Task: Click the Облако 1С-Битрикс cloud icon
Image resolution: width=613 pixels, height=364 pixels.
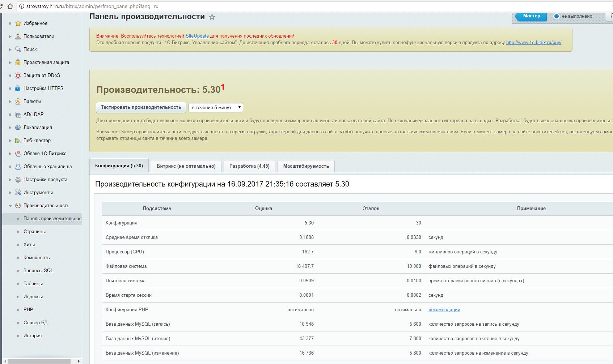Action: 18,154
